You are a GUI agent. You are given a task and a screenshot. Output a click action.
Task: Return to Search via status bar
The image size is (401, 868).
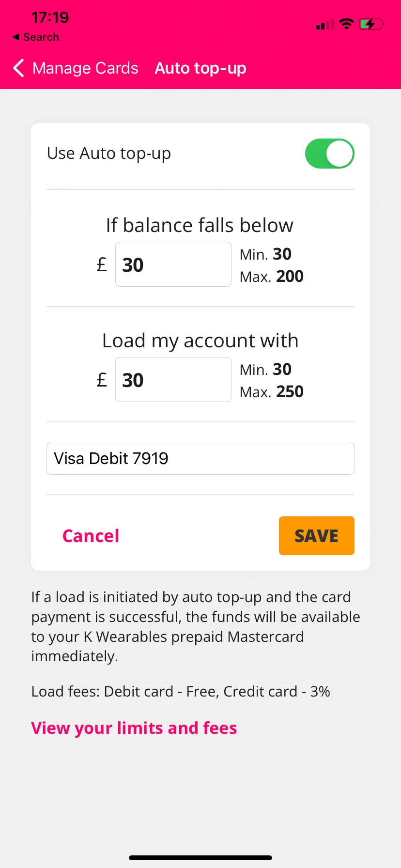(36, 37)
